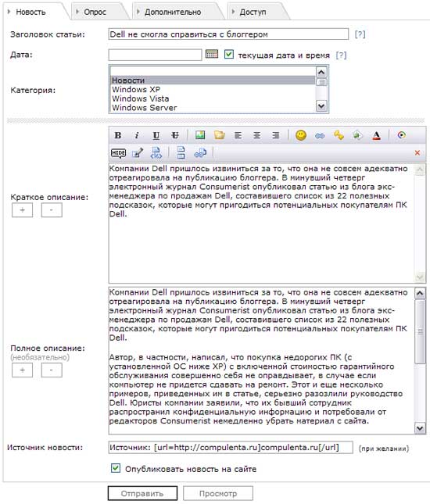
Task: Insert a page break with the split-page icon
Action: (x=181, y=153)
